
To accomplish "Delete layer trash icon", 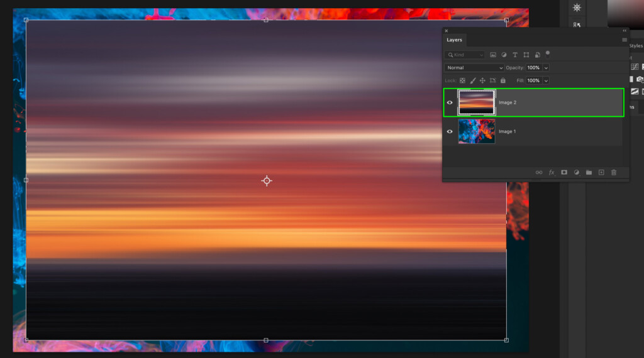I will coord(614,173).
